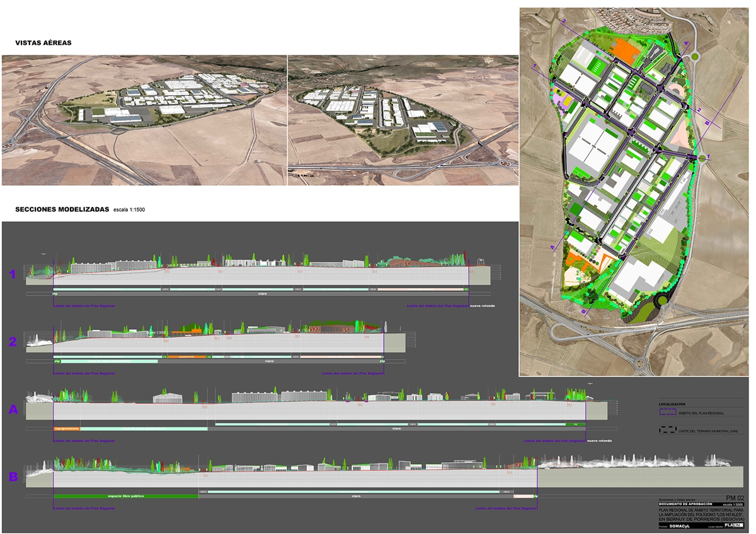Click the nueva rotonda label in section 1

click(483, 305)
